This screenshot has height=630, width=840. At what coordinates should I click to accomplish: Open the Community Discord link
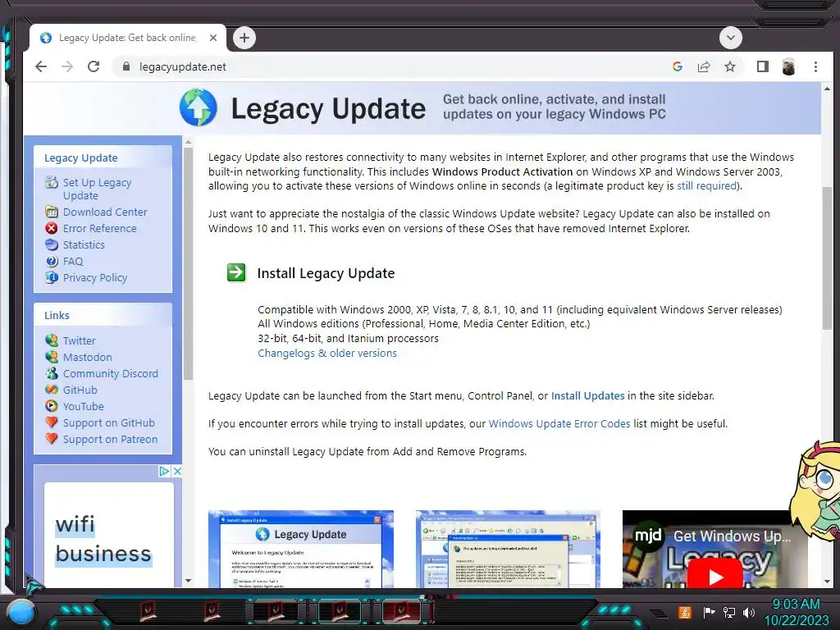click(111, 373)
